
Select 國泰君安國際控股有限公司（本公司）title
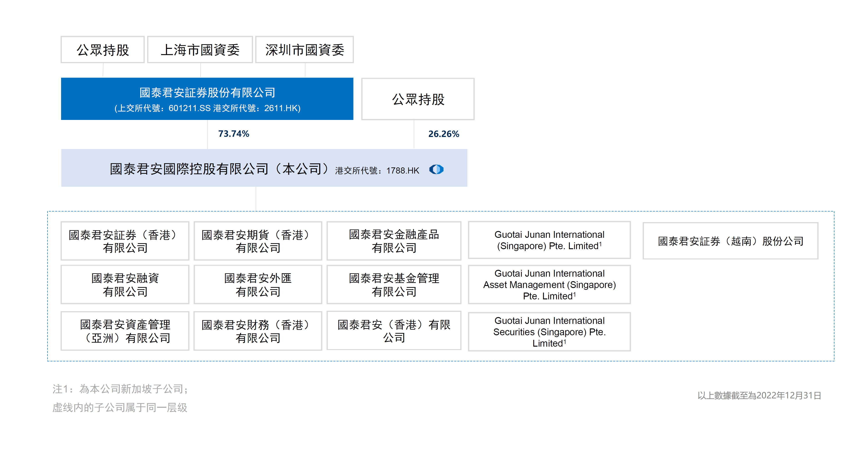(219, 169)
